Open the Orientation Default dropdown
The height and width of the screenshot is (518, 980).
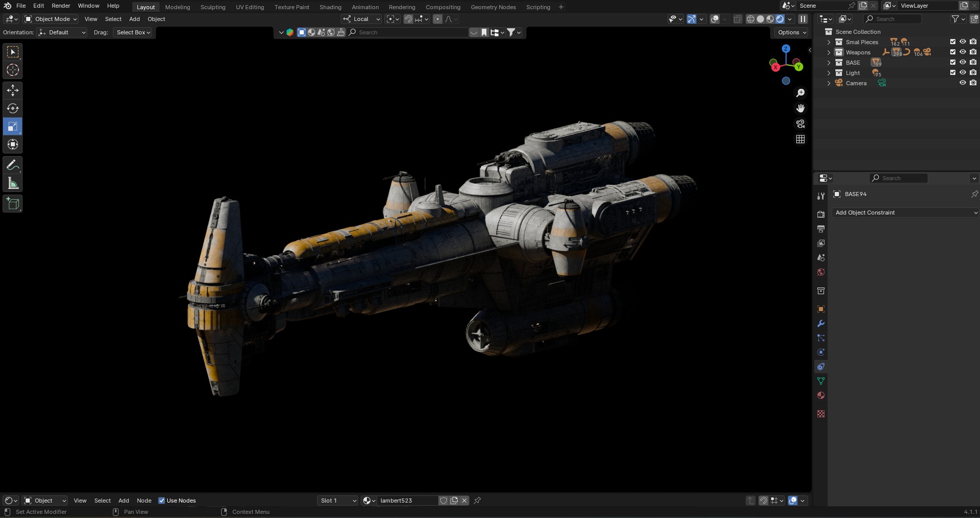pyautogui.click(x=62, y=32)
